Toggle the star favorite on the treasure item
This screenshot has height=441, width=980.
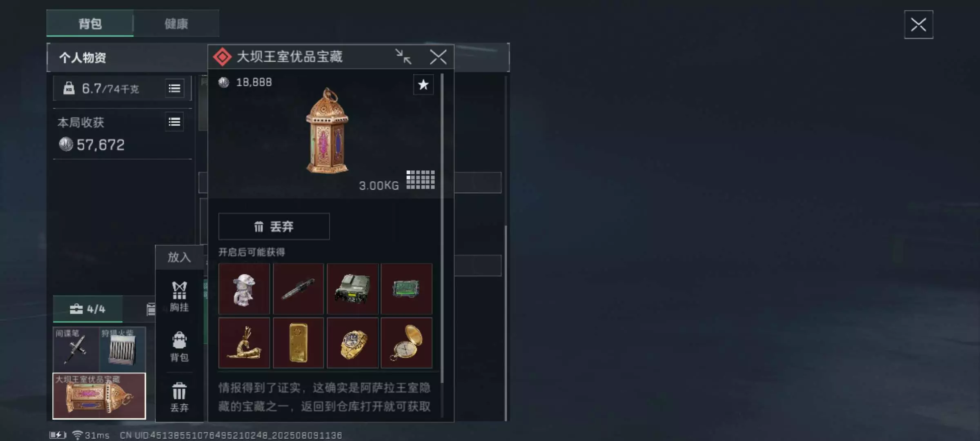[x=423, y=85]
